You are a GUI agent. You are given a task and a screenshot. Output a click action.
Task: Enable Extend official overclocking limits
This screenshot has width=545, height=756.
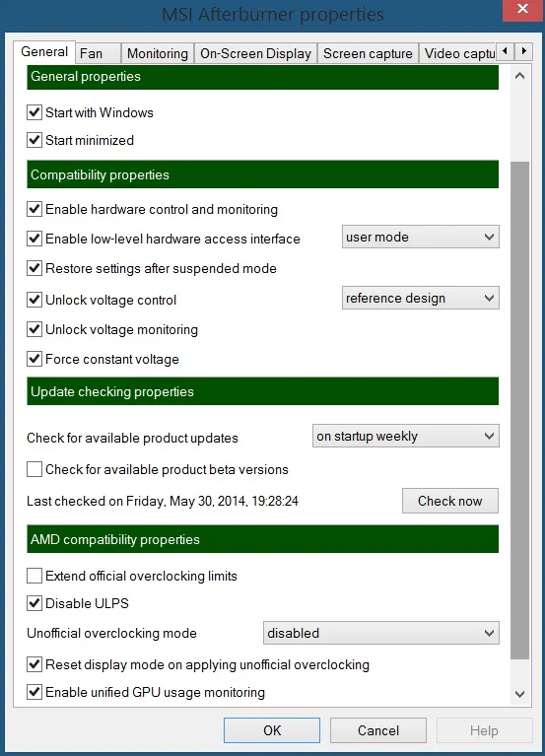(x=34, y=576)
